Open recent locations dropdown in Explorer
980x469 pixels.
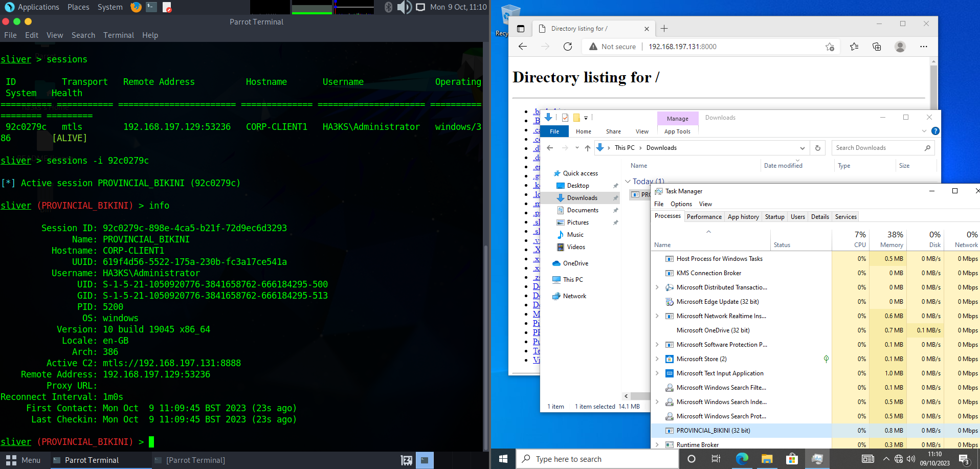pyautogui.click(x=577, y=148)
